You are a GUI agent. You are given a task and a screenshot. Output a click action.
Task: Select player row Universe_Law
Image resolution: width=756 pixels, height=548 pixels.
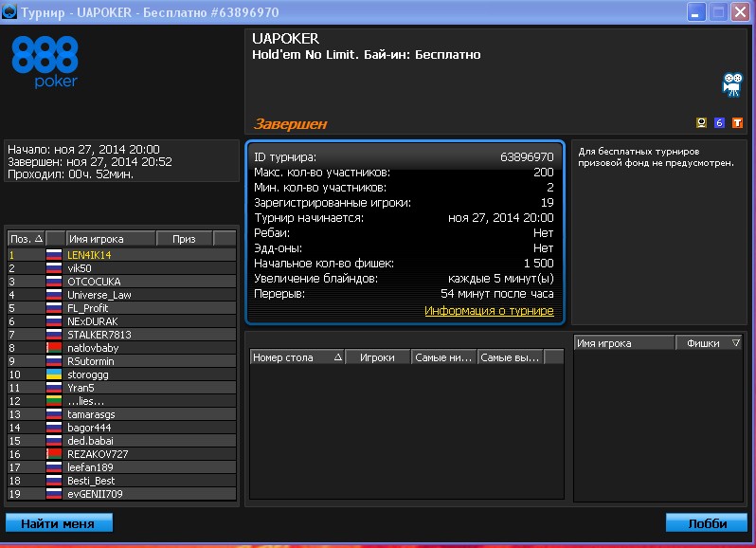tap(122, 294)
